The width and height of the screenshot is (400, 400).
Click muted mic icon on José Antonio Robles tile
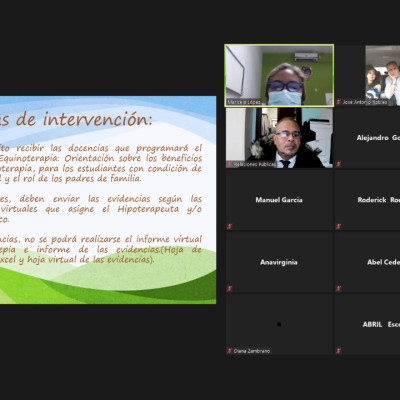click(338, 102)
